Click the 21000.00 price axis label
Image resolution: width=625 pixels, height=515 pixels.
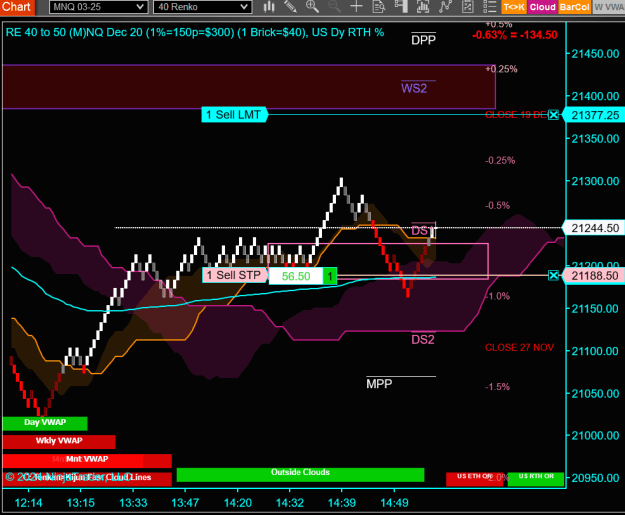(x=595, y=436)
